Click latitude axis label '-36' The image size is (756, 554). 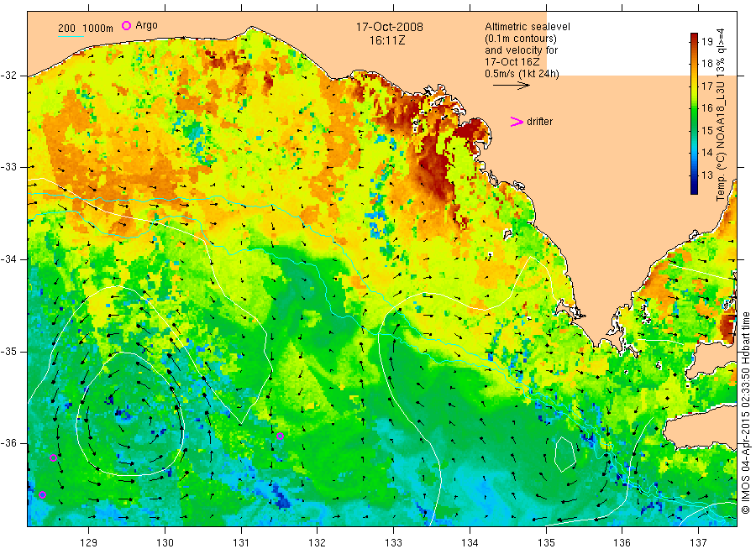pyautogui.click(x=8, y=443)
